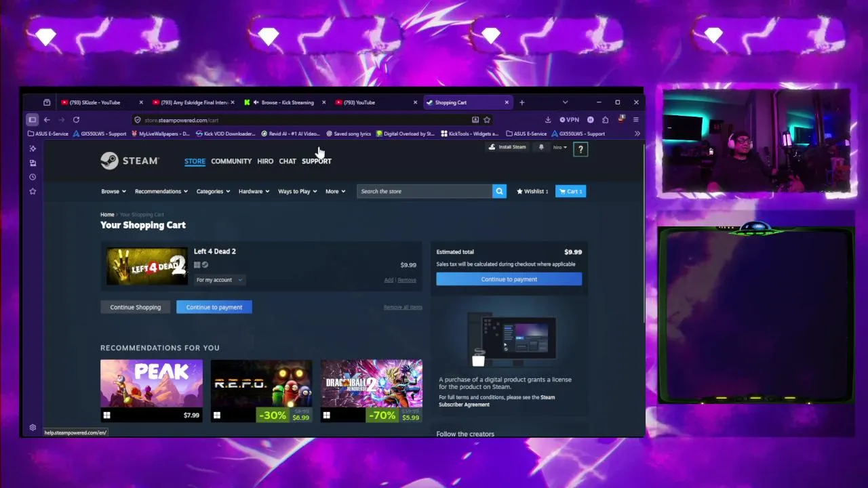
Task: Open the Saved song lyrics bookmark
Action: (x=349, y=134)
